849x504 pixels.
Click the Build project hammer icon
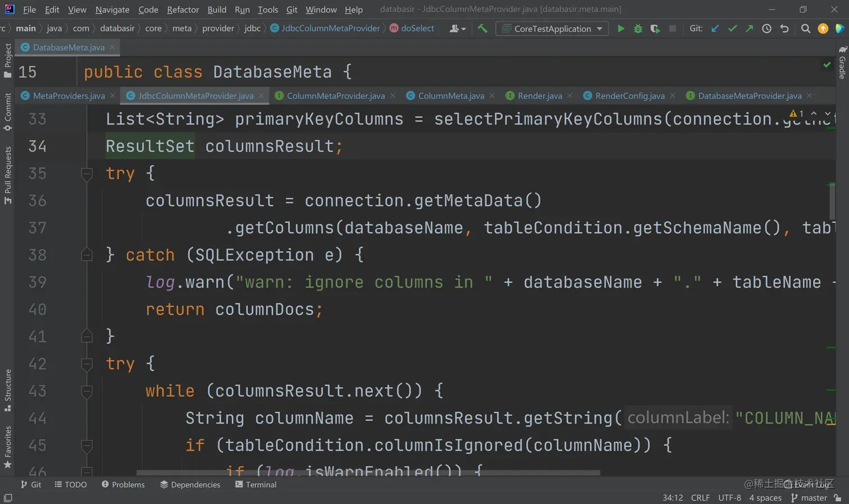[482, 28]
